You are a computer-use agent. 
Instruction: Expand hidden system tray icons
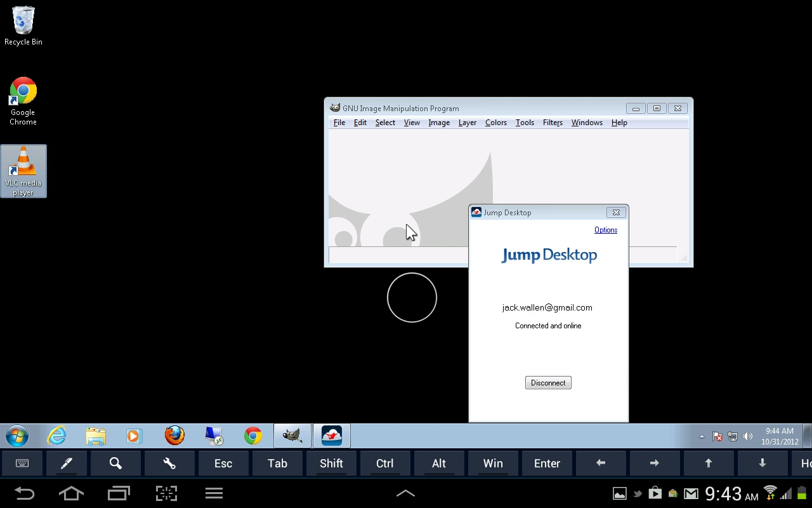pyautogui.click(x=702, y=436)
